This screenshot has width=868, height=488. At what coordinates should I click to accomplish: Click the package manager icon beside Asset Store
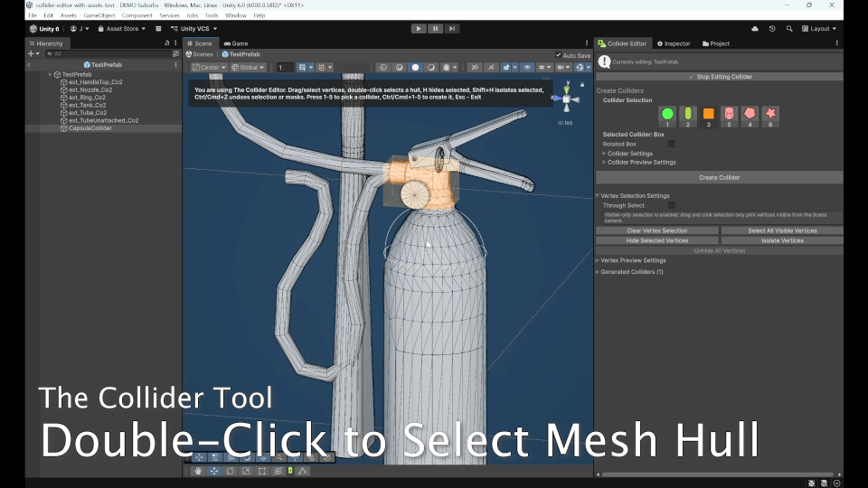tap(158, 29)
